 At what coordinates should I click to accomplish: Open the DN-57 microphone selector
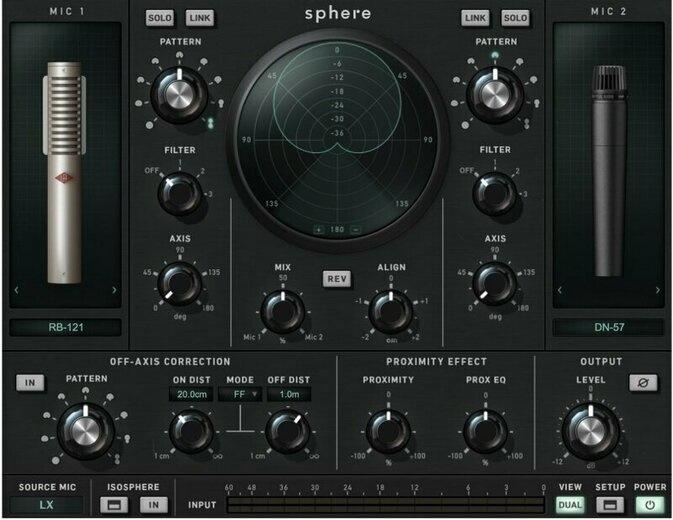(x=608, y=327)
